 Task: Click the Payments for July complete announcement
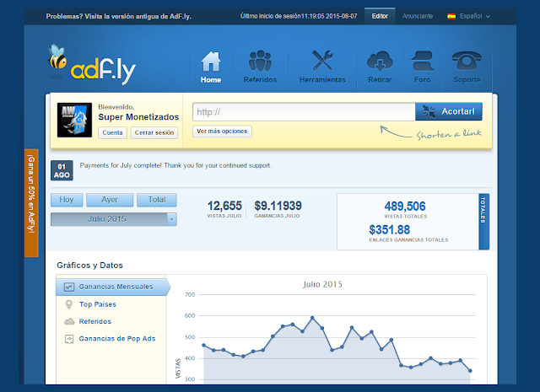click(175, 165)
